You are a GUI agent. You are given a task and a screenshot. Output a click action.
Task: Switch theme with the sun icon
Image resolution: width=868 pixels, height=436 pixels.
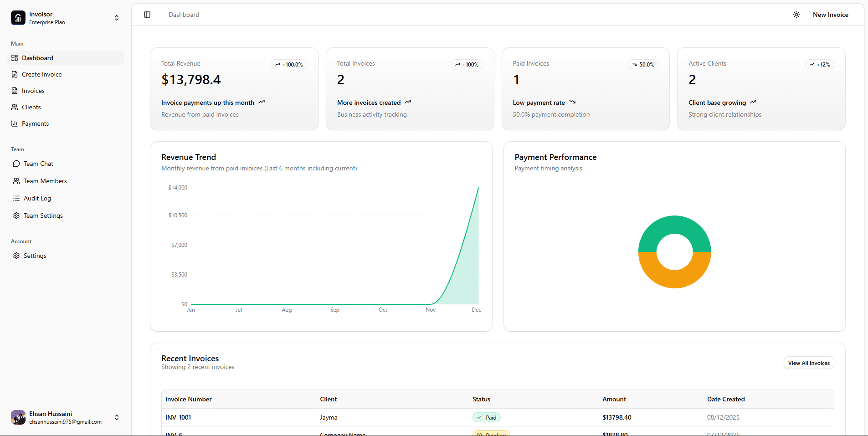[x=796, y=15]
